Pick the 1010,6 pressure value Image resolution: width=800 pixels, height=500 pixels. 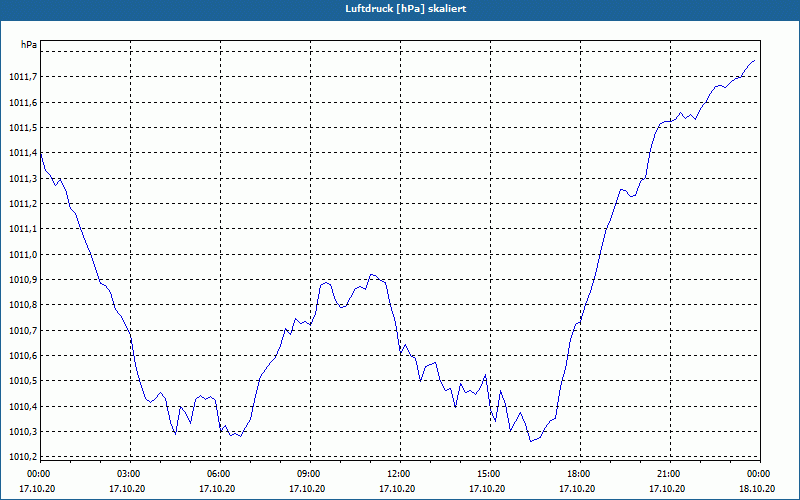pos(23,356)
